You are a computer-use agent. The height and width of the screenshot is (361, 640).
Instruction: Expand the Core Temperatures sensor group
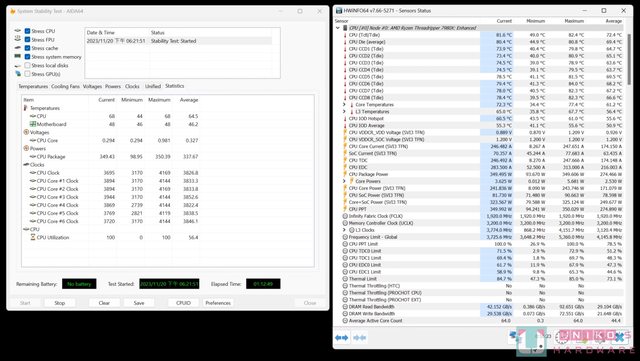coord(344,105)
